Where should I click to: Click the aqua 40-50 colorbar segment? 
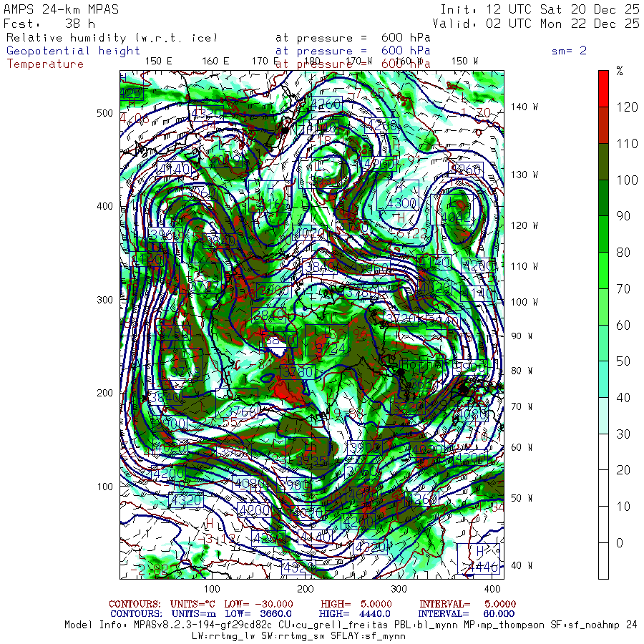tap(603, 379)
